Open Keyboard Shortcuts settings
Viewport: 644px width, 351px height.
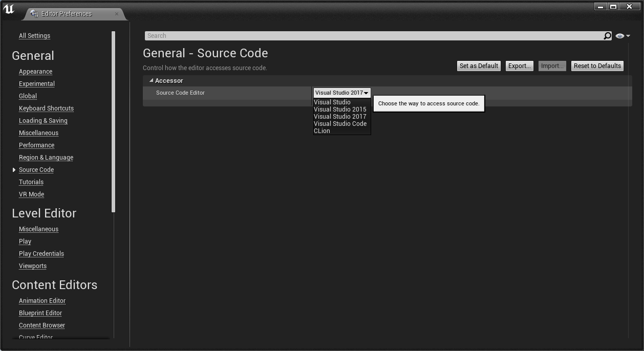(x=46, y=108)
